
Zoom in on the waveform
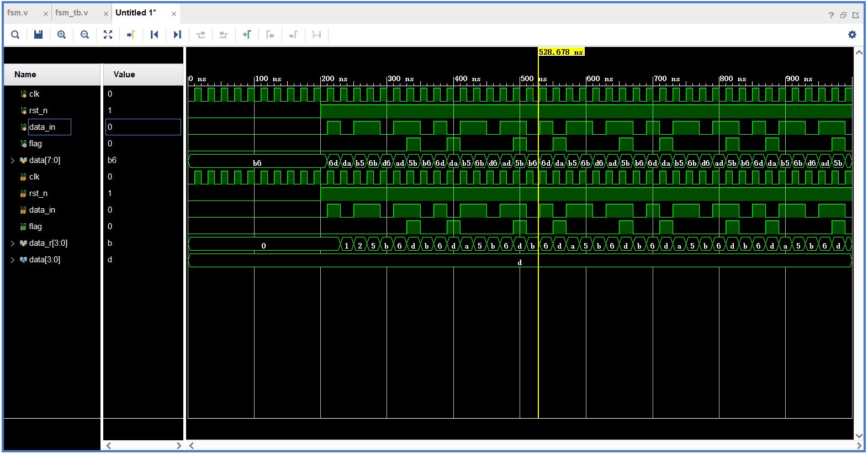(x=61, y=35)
